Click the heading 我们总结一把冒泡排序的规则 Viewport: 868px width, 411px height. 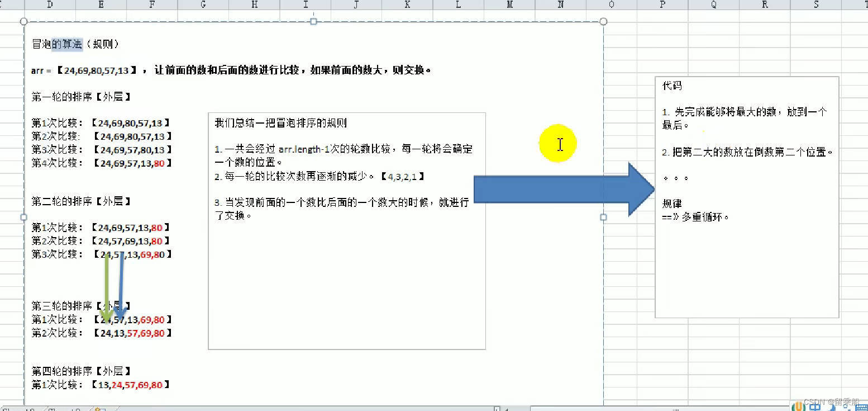(x=280, y=123)
